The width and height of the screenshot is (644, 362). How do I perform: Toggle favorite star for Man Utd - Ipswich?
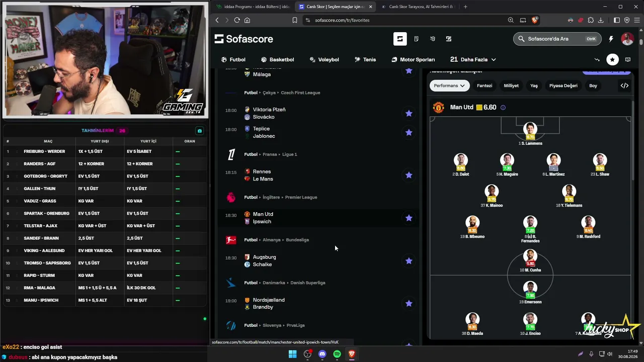[409, 218]
